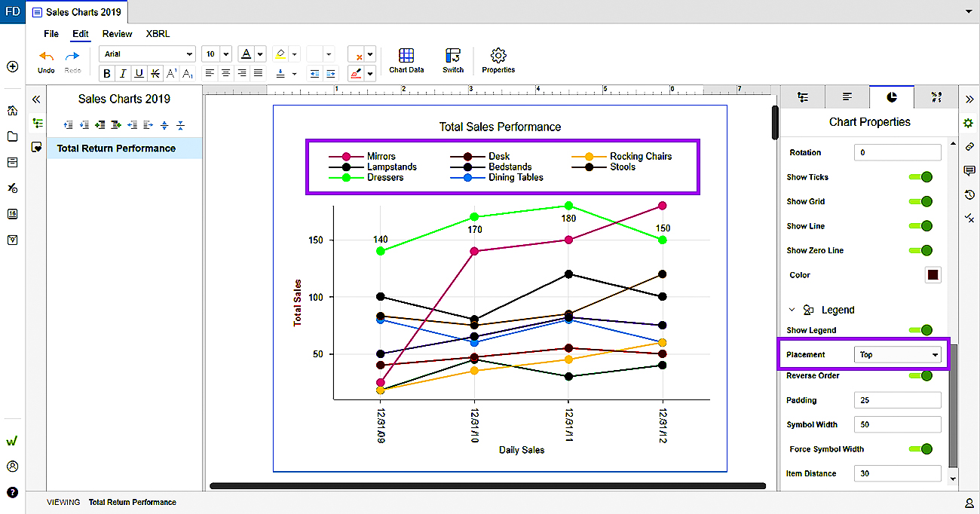Open the Review menu
This screenshot has height=514, width=980.
coord(117,34)
